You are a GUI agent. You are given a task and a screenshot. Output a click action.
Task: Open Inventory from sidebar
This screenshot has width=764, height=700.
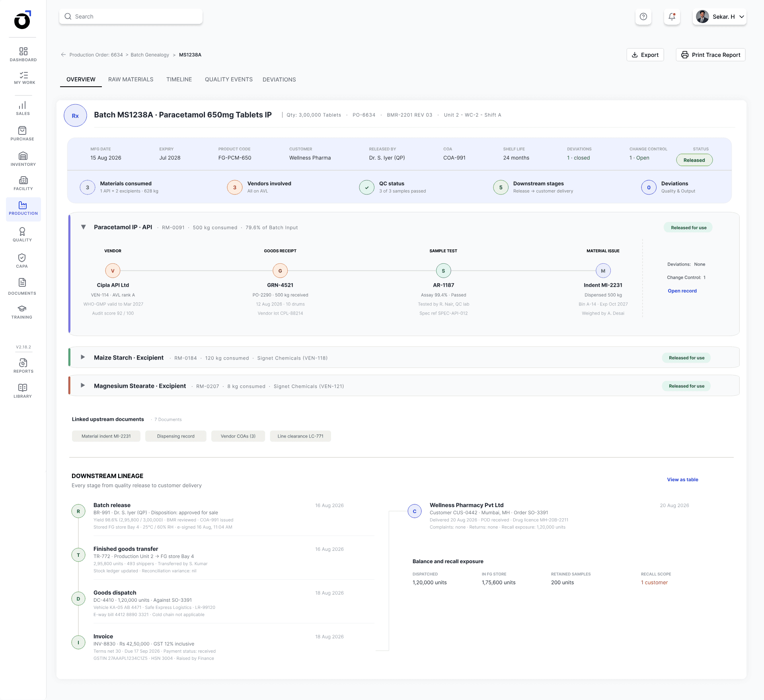(23, 159)
